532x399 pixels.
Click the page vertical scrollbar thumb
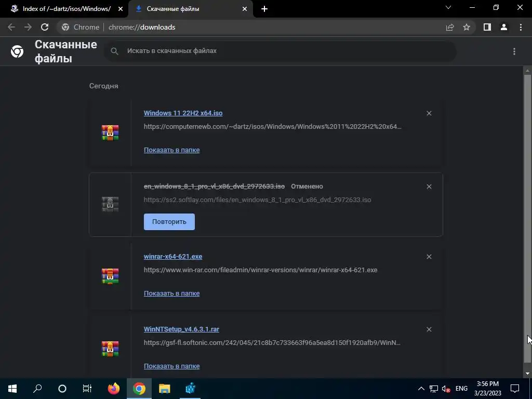click(527, 219)
